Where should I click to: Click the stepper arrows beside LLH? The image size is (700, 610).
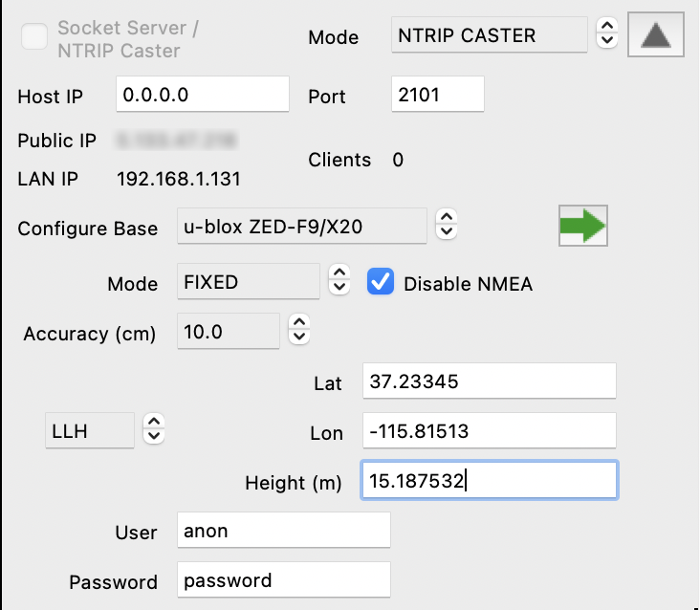click(x=153, y=429)
